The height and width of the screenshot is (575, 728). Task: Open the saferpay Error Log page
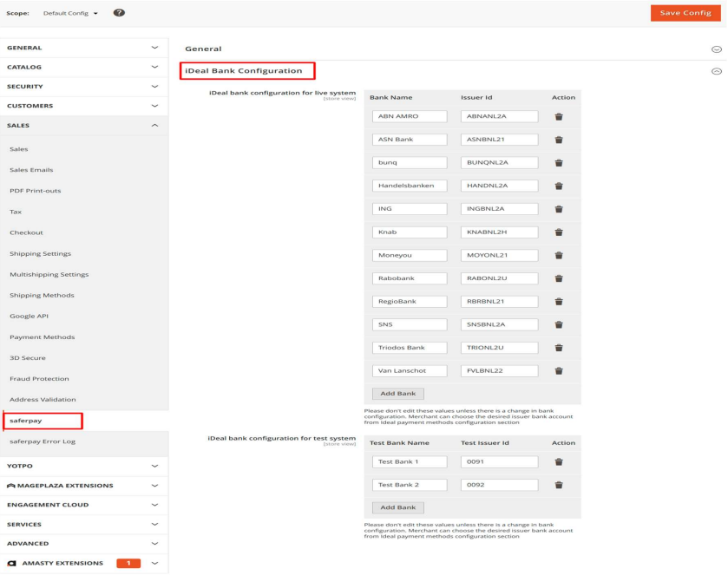pos(43,442)
